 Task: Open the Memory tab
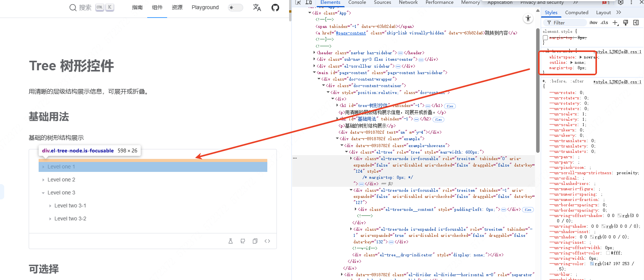pos(470,2)
